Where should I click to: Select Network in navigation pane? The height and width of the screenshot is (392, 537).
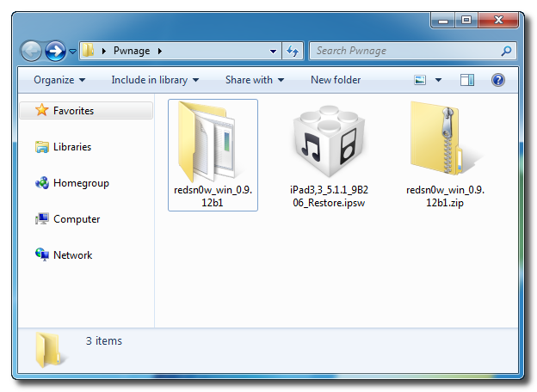72,255
